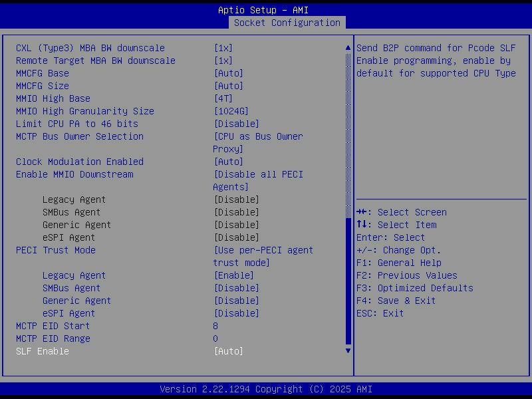Open CXL (Type3) MBA BW downscale [1x] value

[223, 48]
